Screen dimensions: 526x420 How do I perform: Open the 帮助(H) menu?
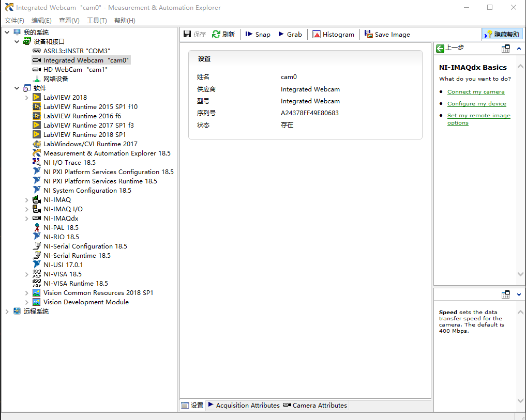(x=125, y=21)
